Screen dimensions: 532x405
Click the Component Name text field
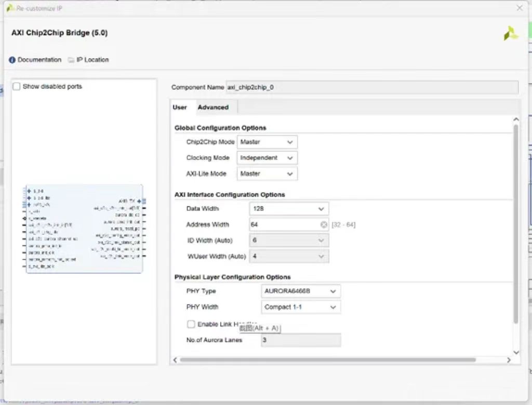[371, 87]
